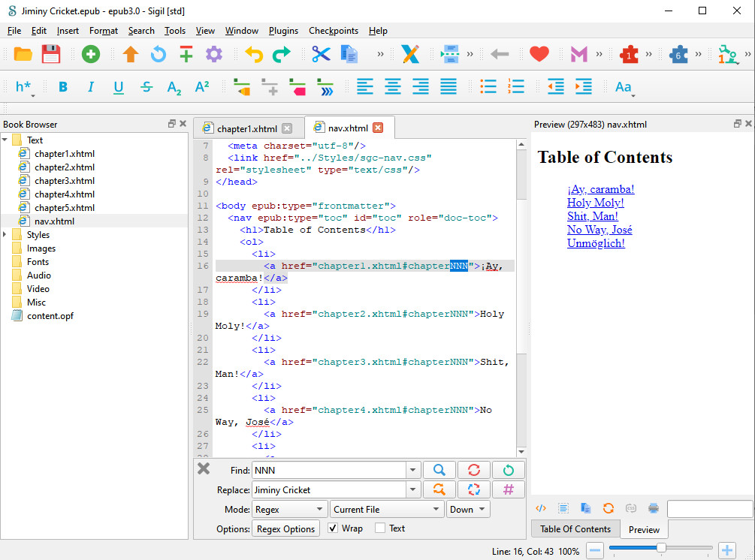Apply Underline formatting from toolbar
755x560 pixels.
[118, 87]
